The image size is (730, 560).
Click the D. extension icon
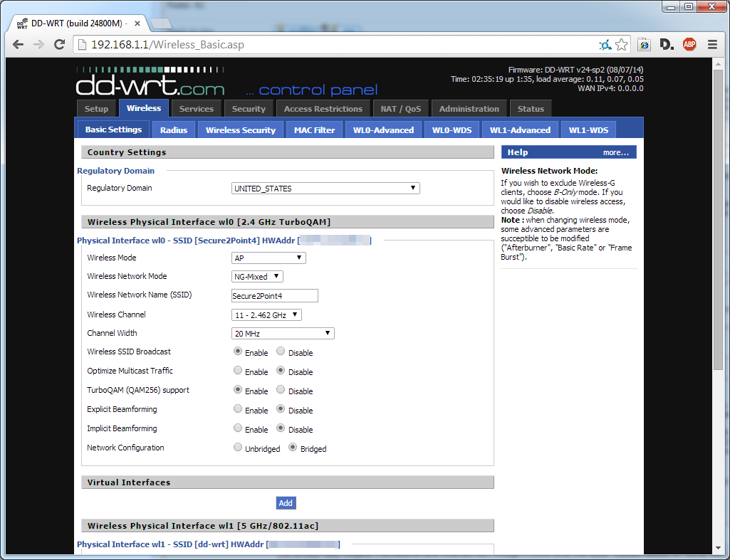click(x=667, y=45)
